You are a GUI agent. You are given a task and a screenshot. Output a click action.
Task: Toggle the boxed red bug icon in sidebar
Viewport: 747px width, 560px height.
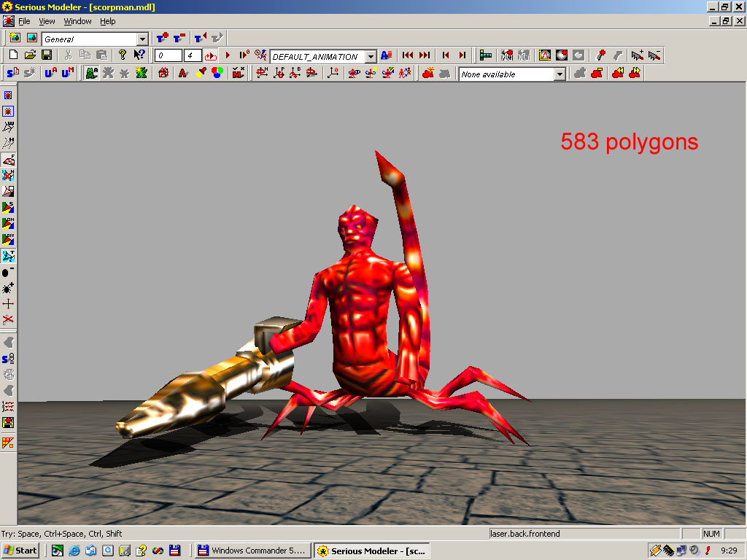click(8, 112)
